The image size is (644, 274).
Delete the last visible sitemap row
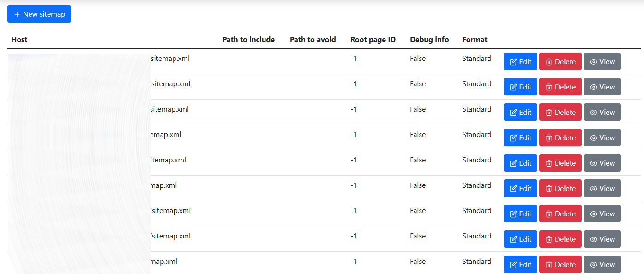(560, 265)
